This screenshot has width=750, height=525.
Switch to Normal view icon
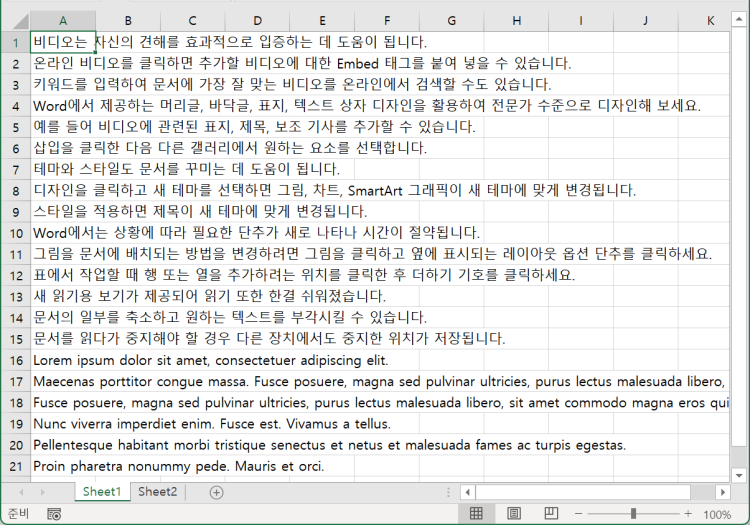click(x=476, y=514)
